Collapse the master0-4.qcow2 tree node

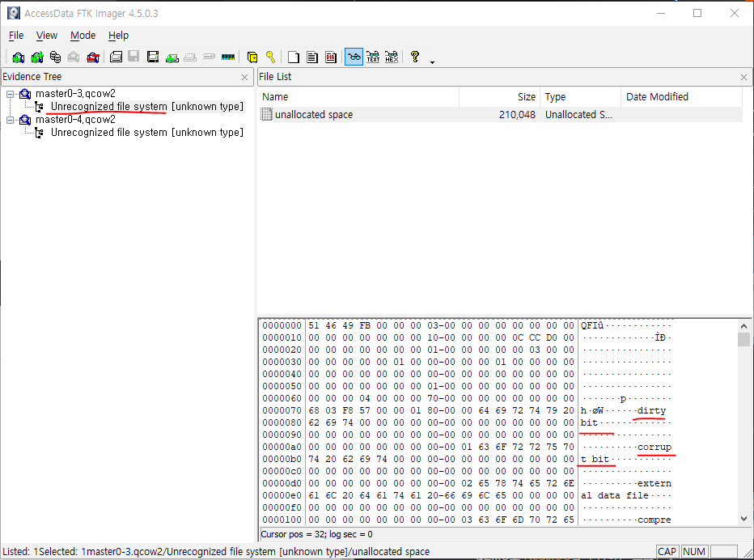tap(10, 120)
